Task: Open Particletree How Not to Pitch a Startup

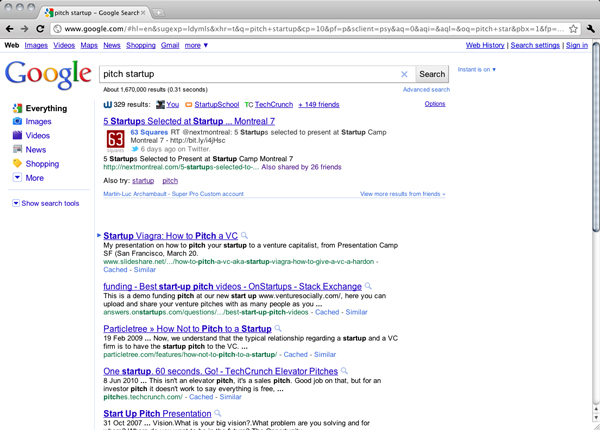Action: tap(188, 329)
